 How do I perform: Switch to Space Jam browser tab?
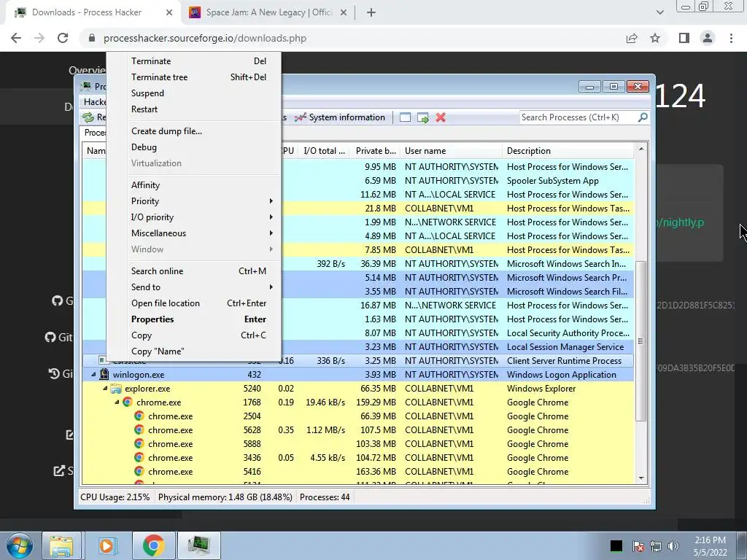click(268, 13)
